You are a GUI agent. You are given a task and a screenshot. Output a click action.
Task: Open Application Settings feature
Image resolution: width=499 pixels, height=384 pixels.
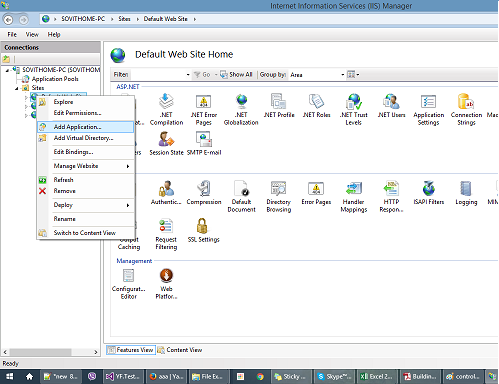(429, 109)
